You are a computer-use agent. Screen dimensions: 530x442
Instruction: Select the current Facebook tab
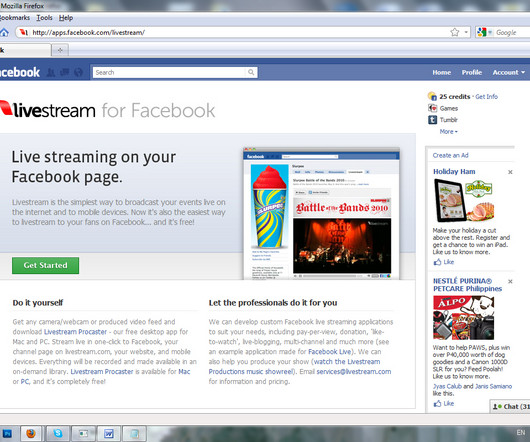coord(25,50)
